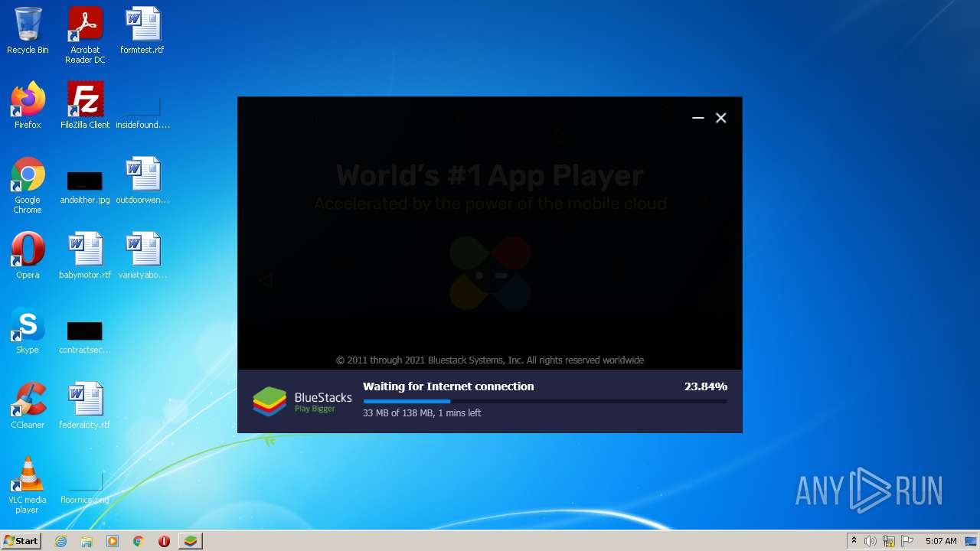Open outdoorwen document icon

tap(142, 181)
